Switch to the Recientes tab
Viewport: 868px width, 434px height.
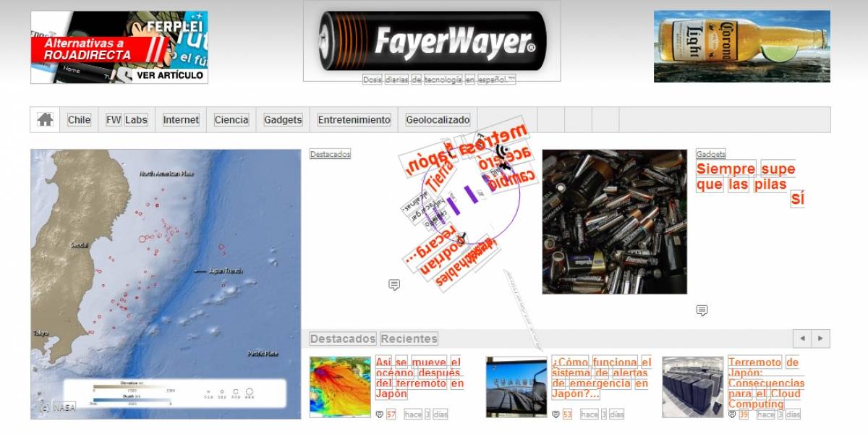point(409,339)
